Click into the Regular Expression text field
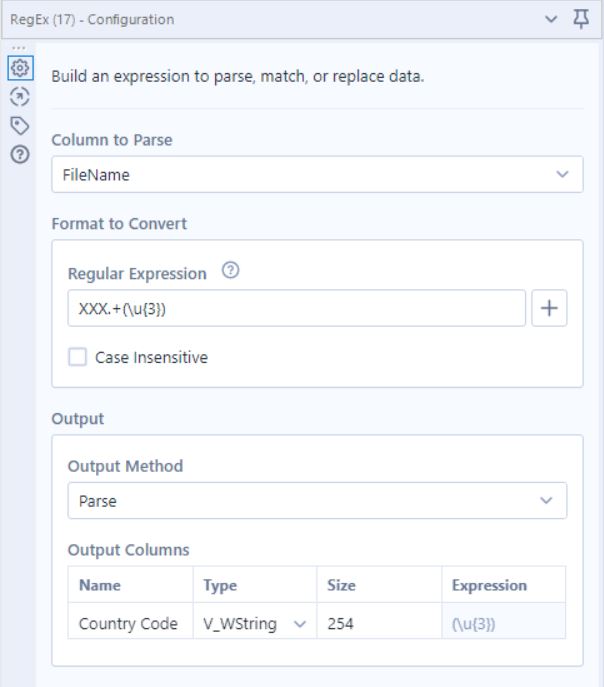Viewport: 604px width, 687px height. (x=296, y=309)
